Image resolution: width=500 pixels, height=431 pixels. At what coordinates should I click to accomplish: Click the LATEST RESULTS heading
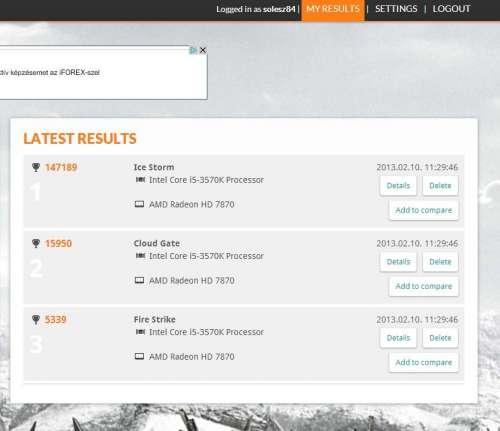(x=80, y=139)
